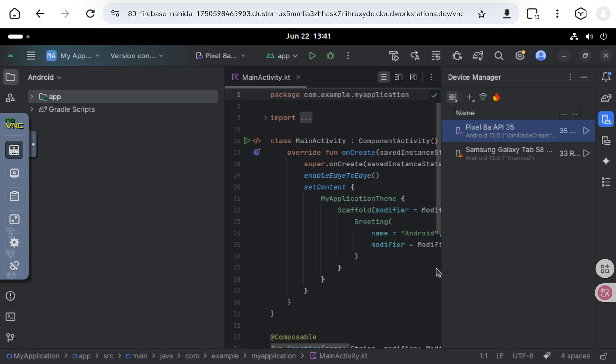Open the main hamburger menu
The image size is (616, 364).
click(31, 56)
